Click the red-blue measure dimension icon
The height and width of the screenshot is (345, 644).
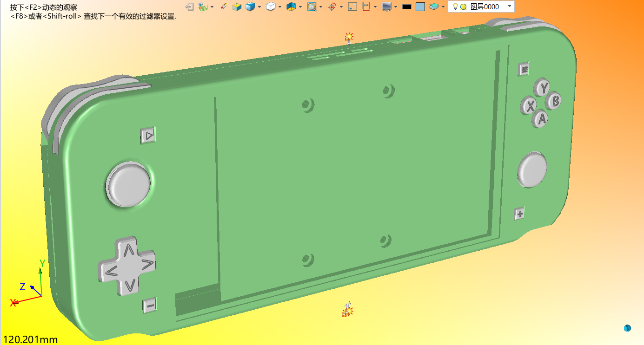pyautogui.click(x=366, y=7)
